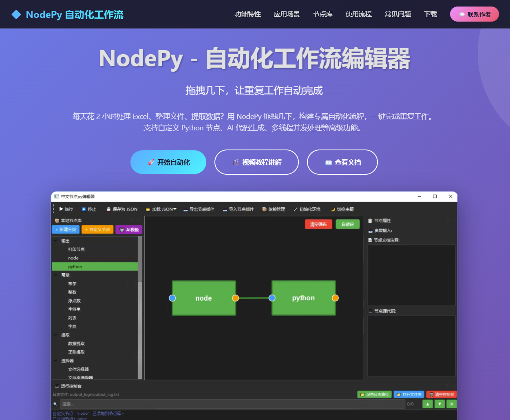510x420 pixels.
Task: Open the 功能特性 navigation item
Action: [247, 14]
